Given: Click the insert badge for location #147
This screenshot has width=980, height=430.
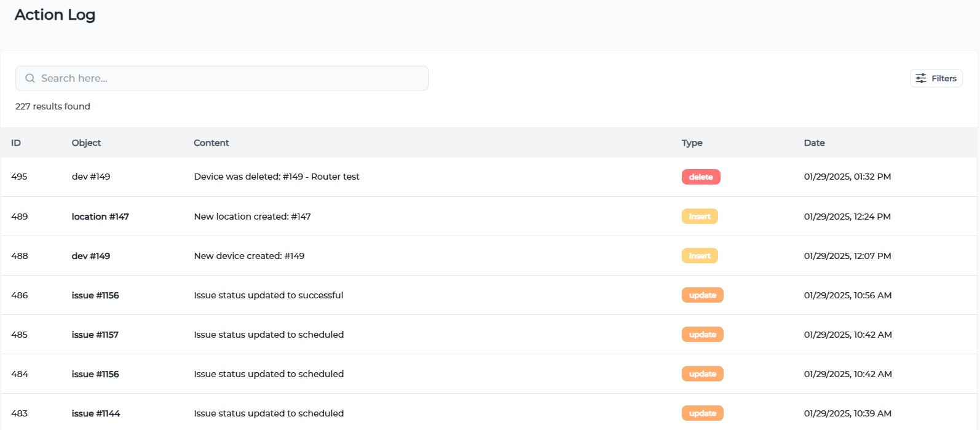Looking at the screenshot, I should click(699, 217).
